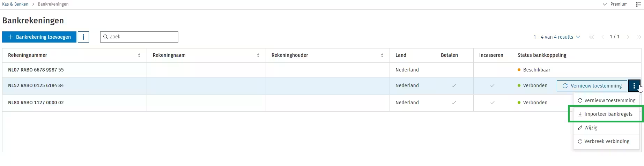Open the Kas & Banken breadcrumb link
Screen dimensions: 644x166
[x=15, y=4]
